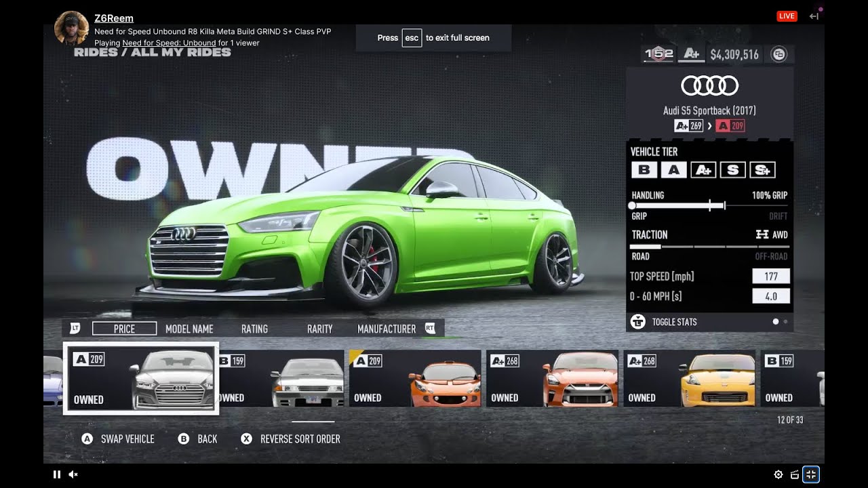The width and height of the screenshot is (868, 488).
Task: Select the A+ vehicle tier box
Action: pos(703,170)
